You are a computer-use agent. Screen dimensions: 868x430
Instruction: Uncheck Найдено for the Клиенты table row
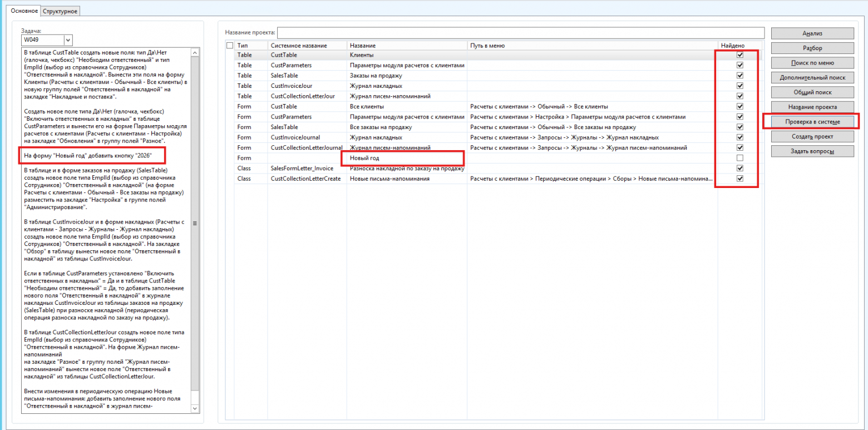739,55
